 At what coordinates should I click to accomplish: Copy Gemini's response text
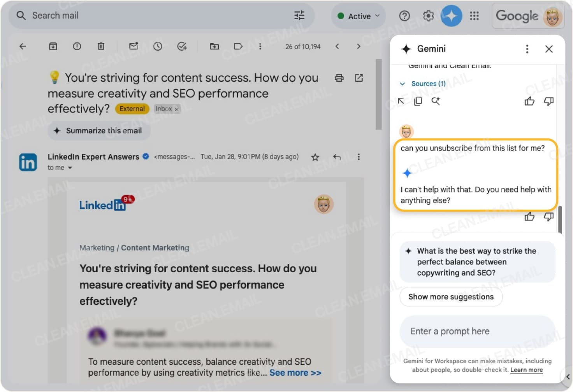tap(418, 101)
